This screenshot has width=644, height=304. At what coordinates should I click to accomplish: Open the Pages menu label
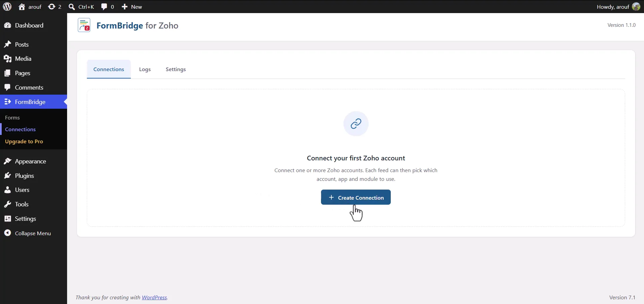click(22, 73)
